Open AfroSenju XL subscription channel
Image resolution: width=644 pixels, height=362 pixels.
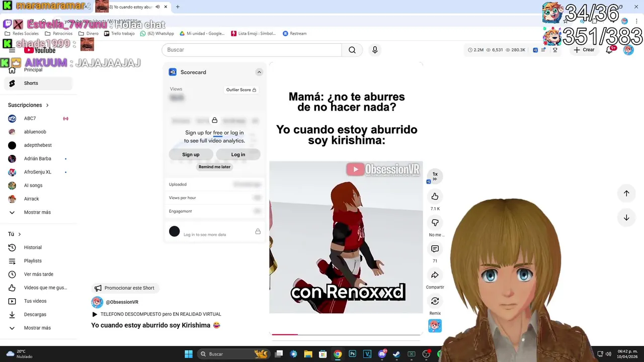click(x=38, y=172)
